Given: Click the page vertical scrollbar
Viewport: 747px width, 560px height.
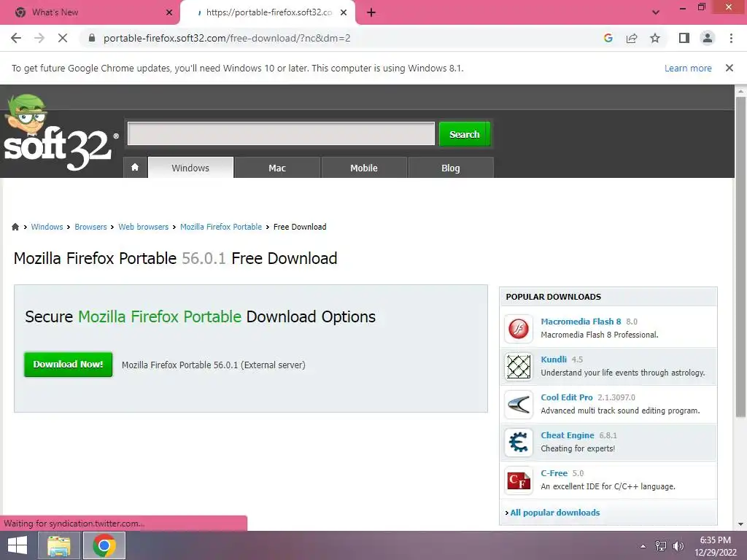Looking at the screenshot, I should click(740, 257).
